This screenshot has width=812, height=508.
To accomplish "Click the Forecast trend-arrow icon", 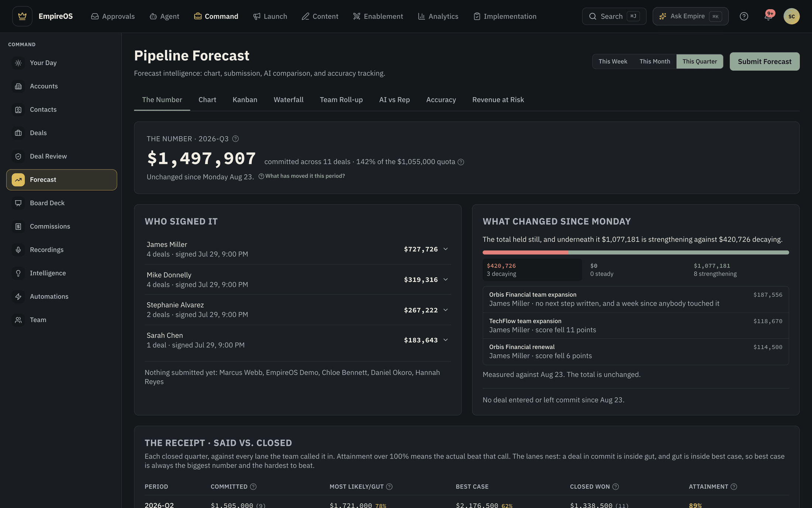I will click(18, 180).
